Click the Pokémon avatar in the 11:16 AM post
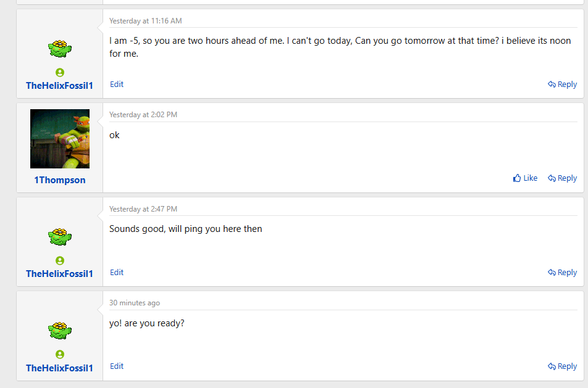Screen dimensions: 588x388 (x=60, y=49)
